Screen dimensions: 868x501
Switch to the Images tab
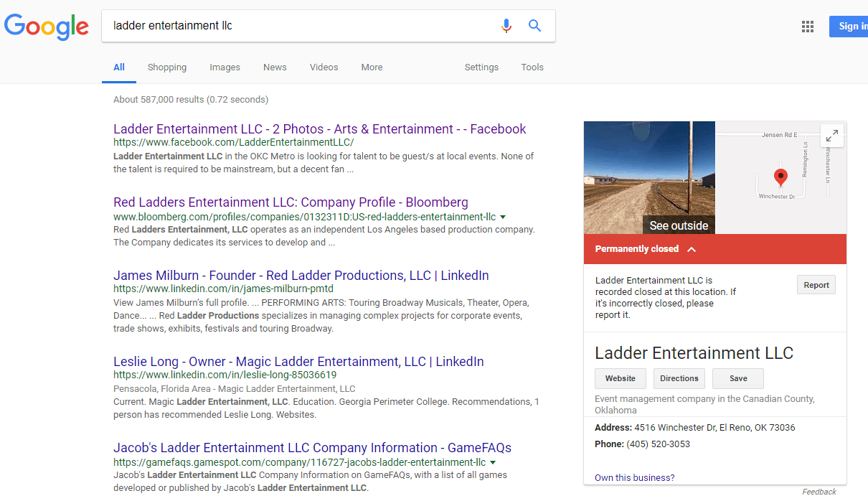[x=225, y=67]
